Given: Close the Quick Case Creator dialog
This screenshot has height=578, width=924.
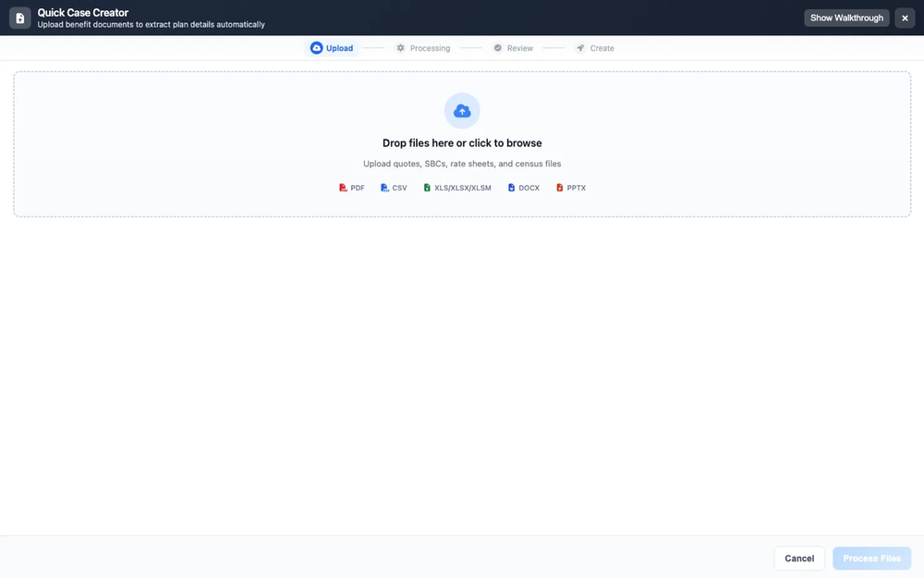Looking at the screenshot, I should (906, 18).
